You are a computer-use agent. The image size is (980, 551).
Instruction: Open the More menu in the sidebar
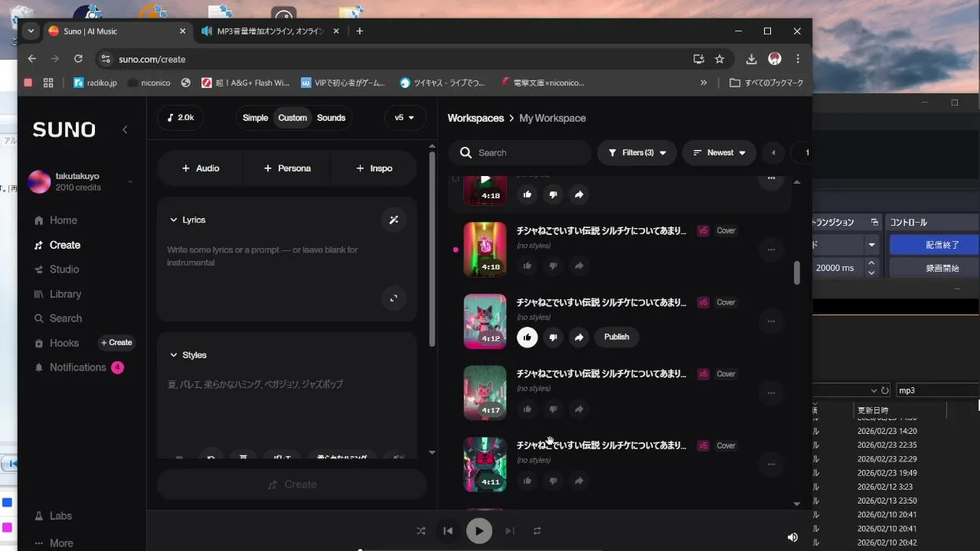(54, 543)
